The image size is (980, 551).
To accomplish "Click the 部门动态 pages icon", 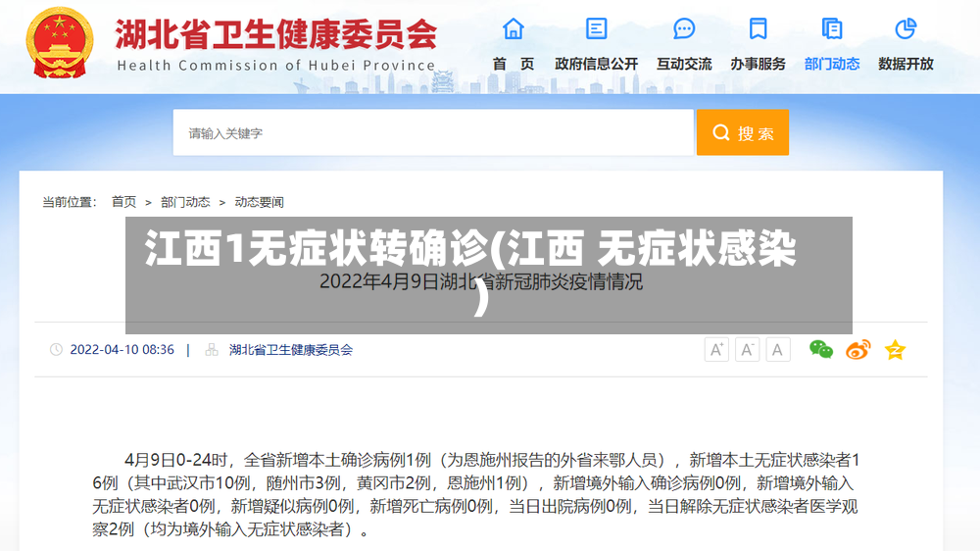I will point(832,28).
